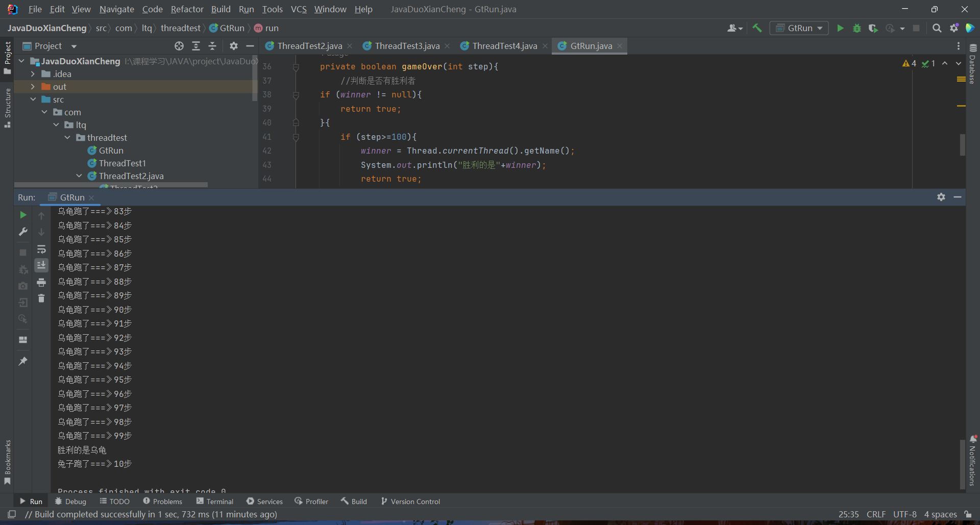Toggle pin tab in Run panel
The height and width of the screenshot is (525, 980).
23,361
